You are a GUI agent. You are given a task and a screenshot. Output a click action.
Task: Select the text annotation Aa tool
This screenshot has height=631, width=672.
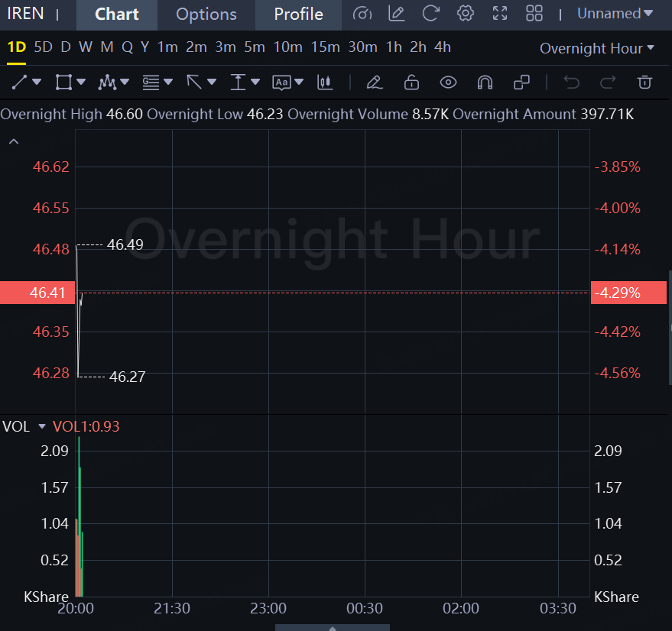[281, 83]
